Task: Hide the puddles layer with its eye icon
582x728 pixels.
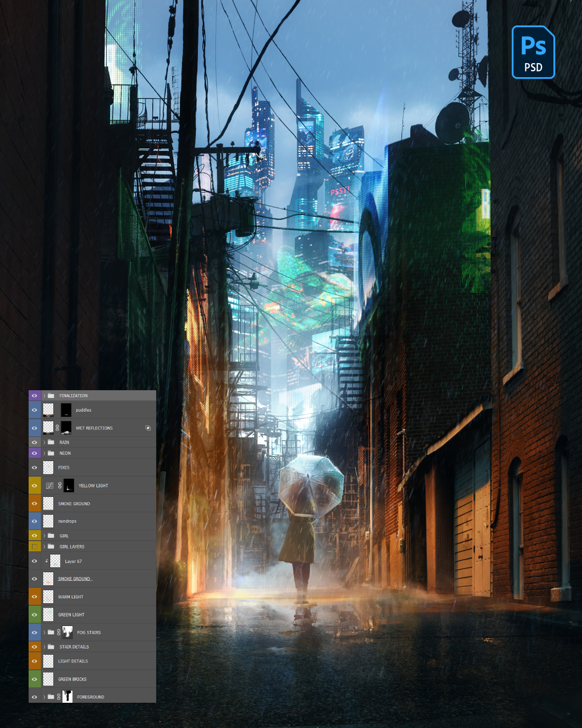Action: tap(34, 410)
